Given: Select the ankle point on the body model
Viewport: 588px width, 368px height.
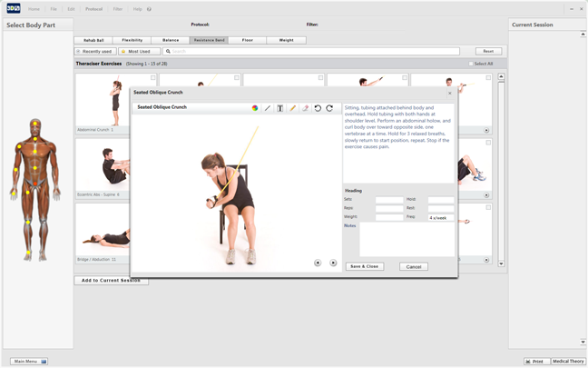Looking at the screenshot, I should pyautogui.click(x=28, y=253).
